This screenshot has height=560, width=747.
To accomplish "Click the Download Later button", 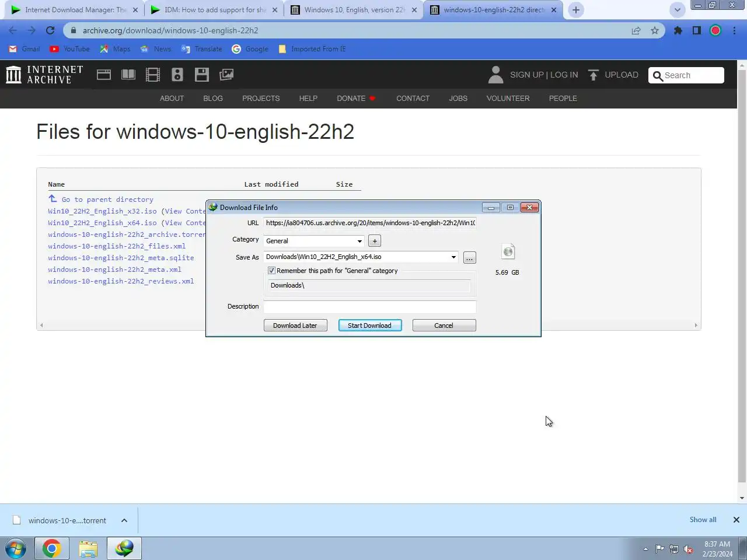I will coord(295,325).
